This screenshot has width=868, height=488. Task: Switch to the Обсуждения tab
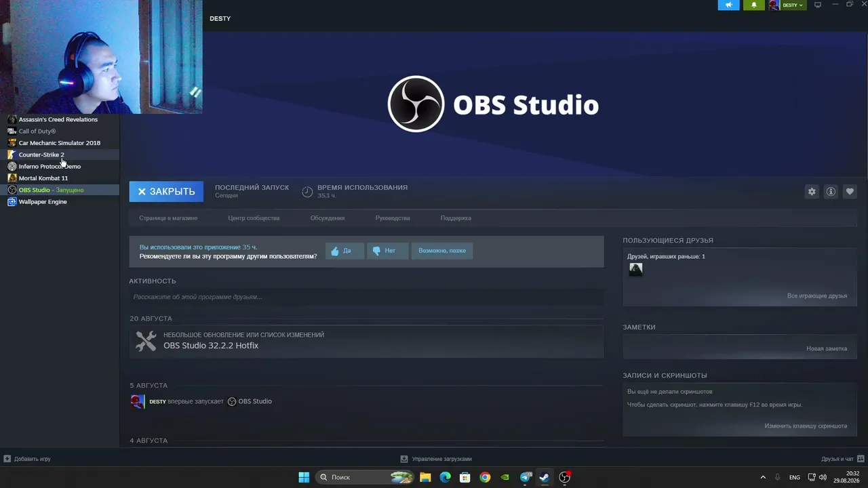(328, 218)
